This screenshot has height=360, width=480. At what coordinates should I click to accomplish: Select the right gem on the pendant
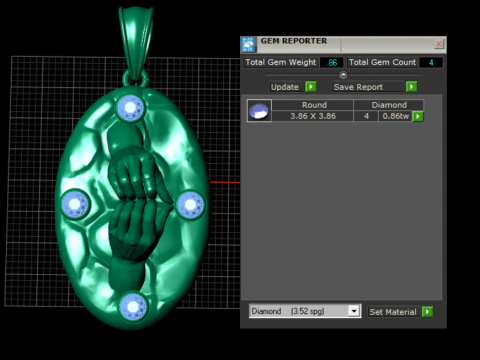click(x=191, y=205)
